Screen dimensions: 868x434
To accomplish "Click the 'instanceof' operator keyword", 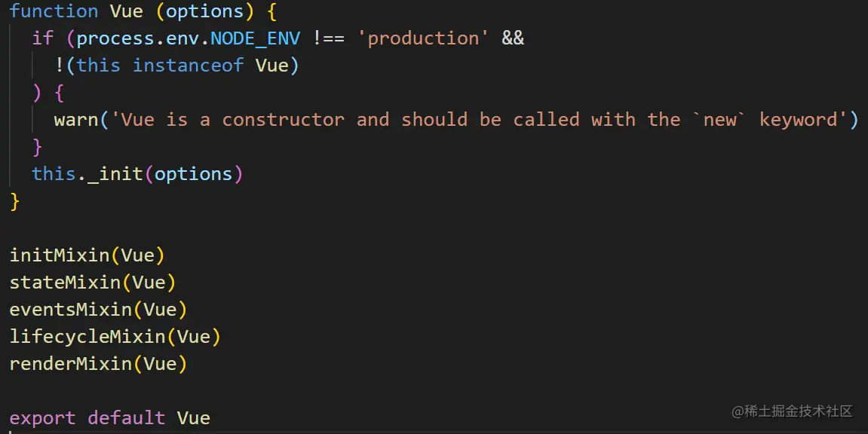I will click(x=188, y=66).
